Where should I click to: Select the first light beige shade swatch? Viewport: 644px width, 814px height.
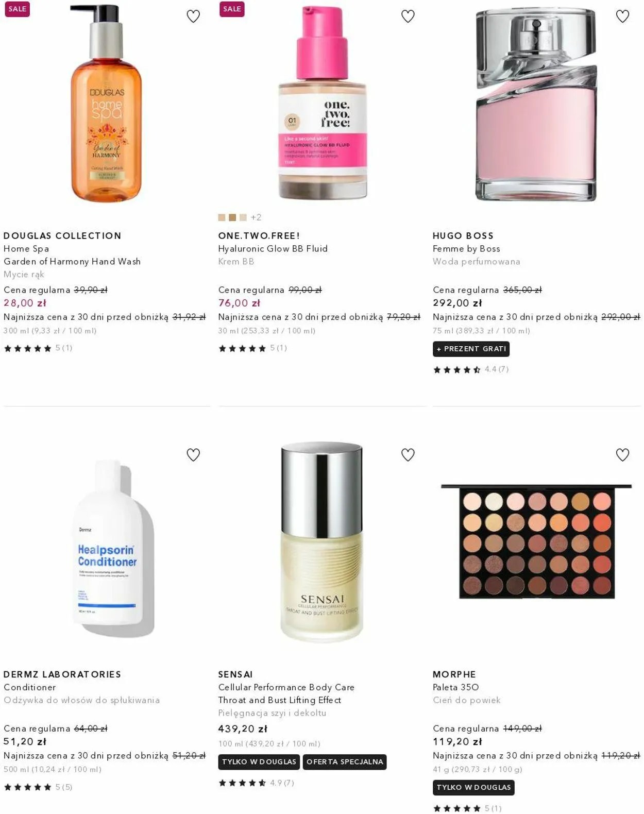(x=222, y=217)
